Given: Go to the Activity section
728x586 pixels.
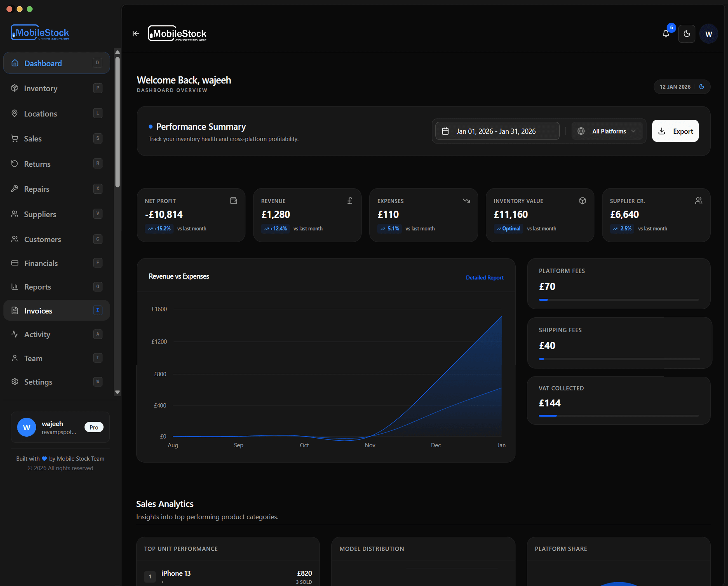Looking at the screenshot, I should coord(37,334).
